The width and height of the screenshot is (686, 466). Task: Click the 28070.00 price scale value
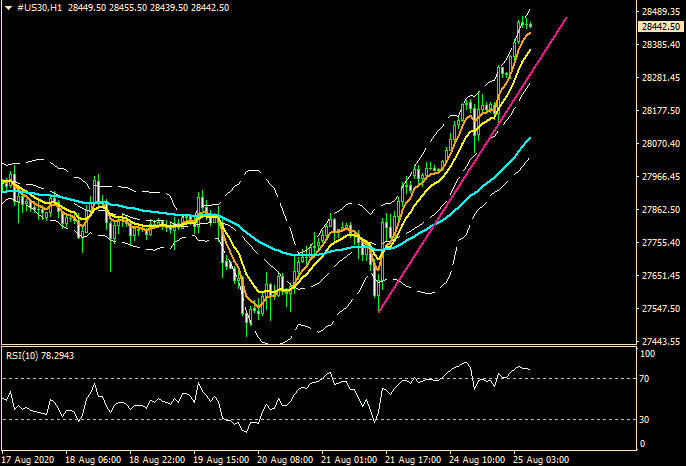(x=657, y=144)
